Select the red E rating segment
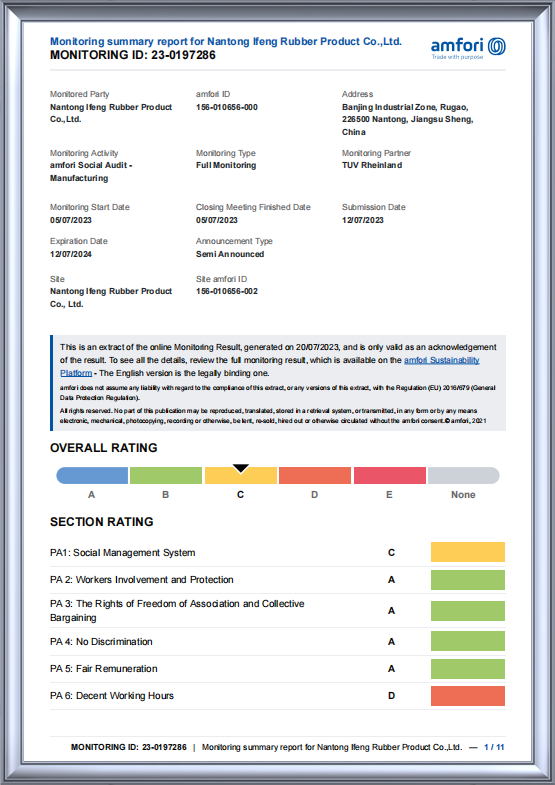 [x=390, y=475]
